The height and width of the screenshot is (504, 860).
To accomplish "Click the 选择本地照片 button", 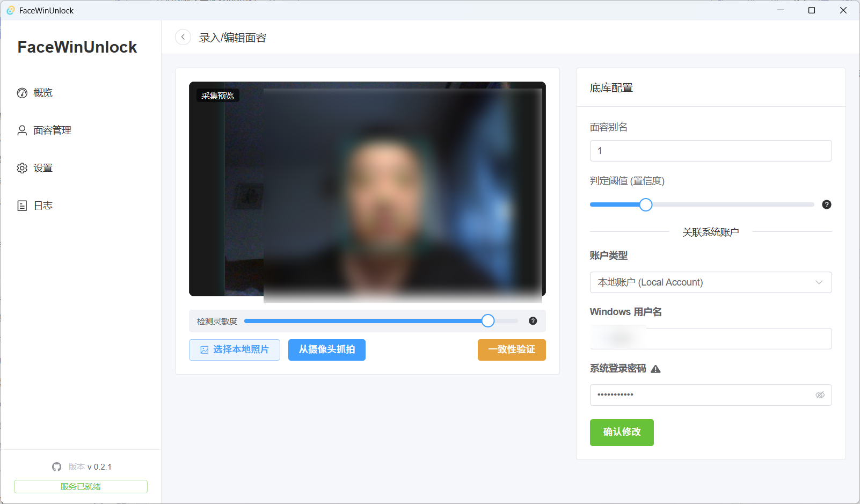I will 235,350.
